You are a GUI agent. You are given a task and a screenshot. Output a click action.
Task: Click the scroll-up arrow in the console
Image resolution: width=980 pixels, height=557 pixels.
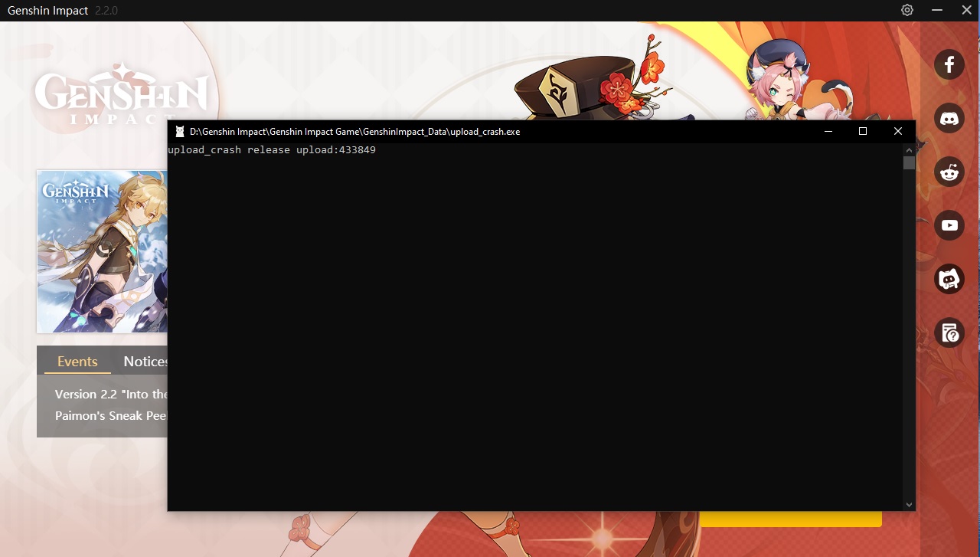pos(909,149)
